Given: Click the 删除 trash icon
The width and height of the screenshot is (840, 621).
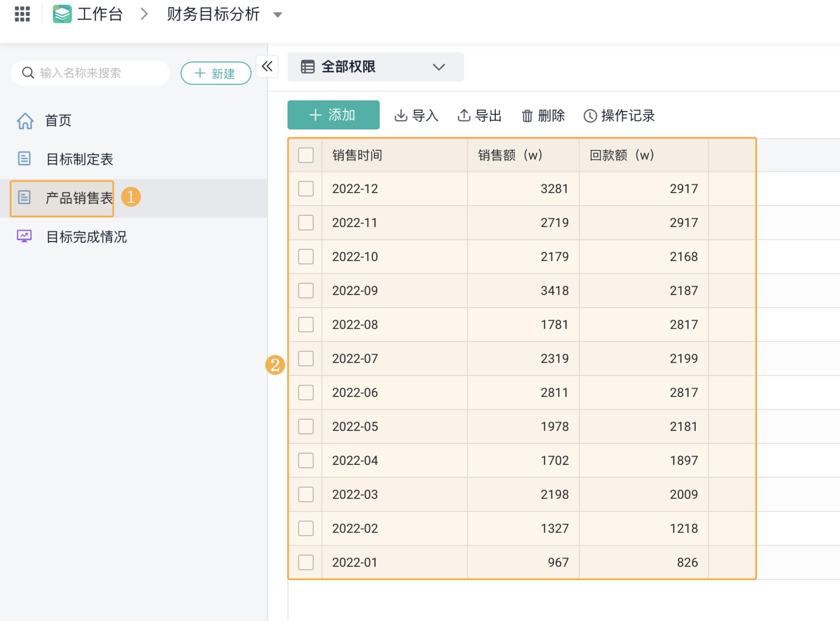Looking at the screenshot, I should 526,115.
